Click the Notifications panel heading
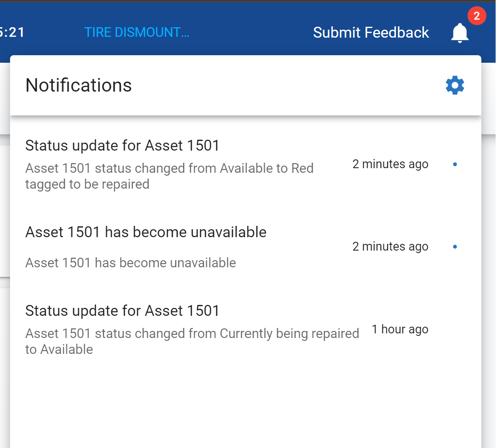Image resolution: width=496 pixels, height=448 pixels. click(79, 85)
